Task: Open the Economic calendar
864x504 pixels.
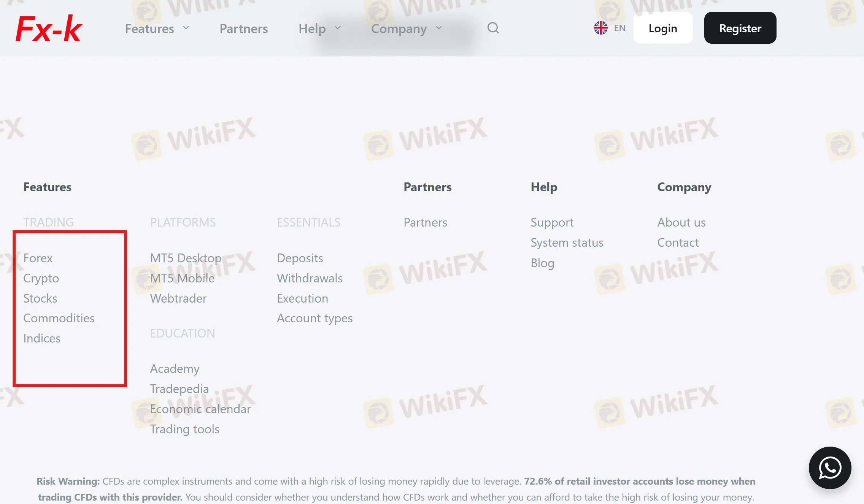Action: click(200, 409)
